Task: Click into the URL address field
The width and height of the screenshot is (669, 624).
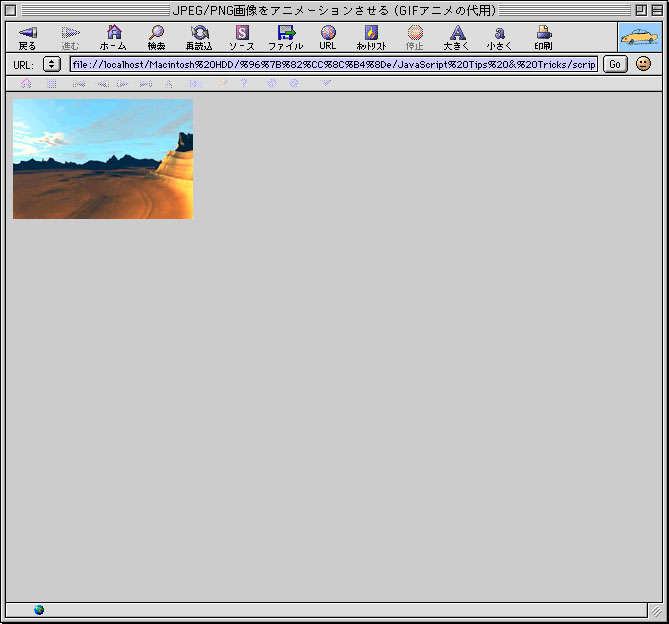Action: coord(334,64)
